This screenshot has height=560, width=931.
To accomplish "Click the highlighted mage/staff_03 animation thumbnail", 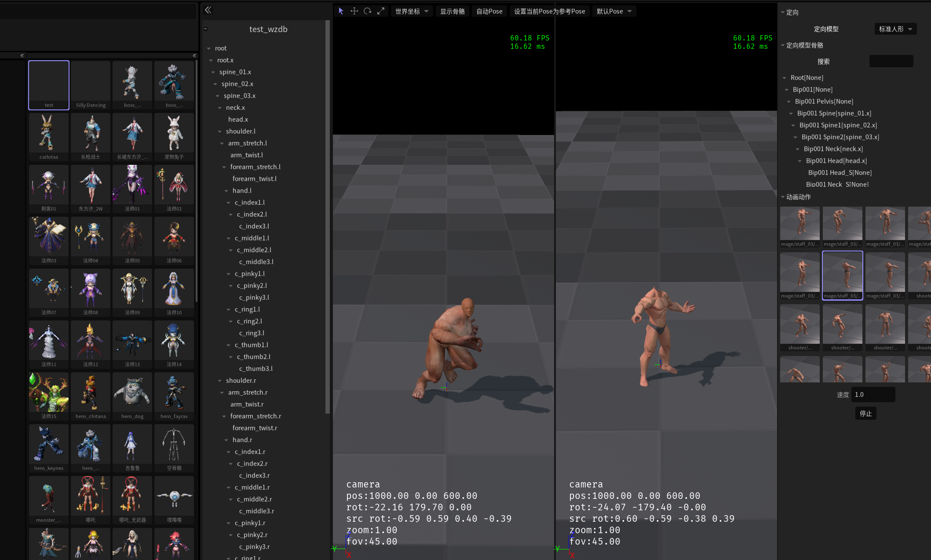I will [x=843, y=276].
